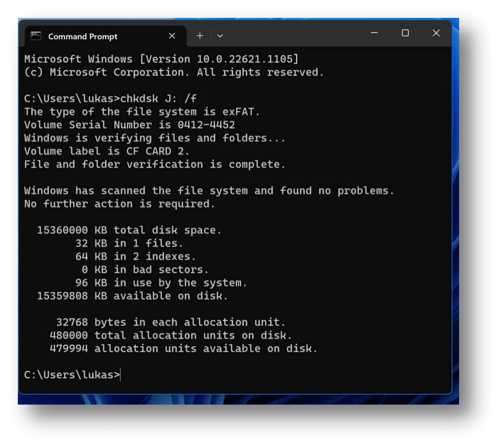
Task: Click the Volume Serial Number 0412-4452 text
Action: click(x=129, y=125)
